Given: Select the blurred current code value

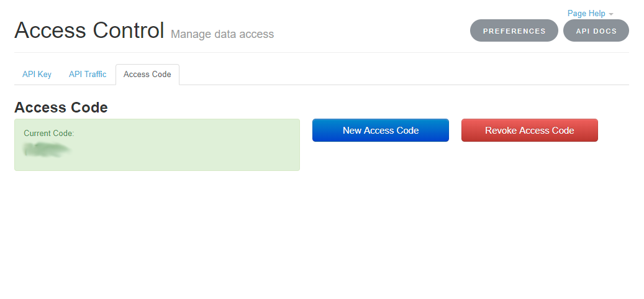Looking at the screenshot, I should pyautogui.click(x=47, y=149).
